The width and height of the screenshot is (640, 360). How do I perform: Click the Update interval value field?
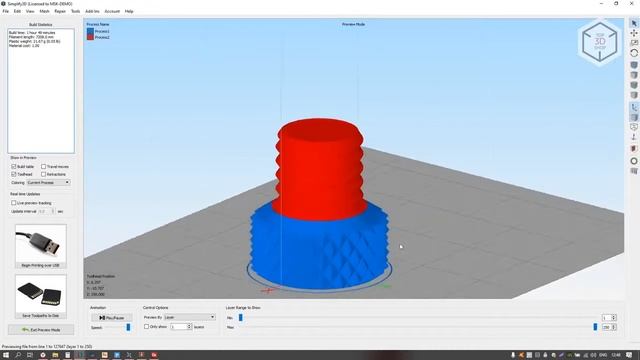pos(44,211)
